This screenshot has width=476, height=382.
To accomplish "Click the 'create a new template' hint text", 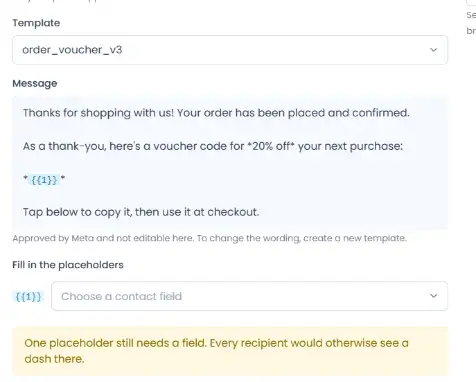I will (355, 238).
